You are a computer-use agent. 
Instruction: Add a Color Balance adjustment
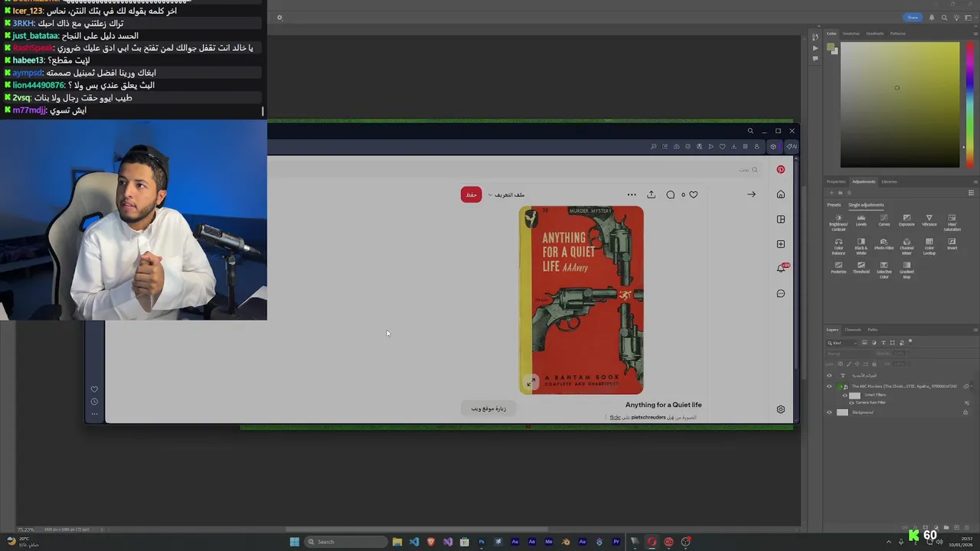pos(839,246)
